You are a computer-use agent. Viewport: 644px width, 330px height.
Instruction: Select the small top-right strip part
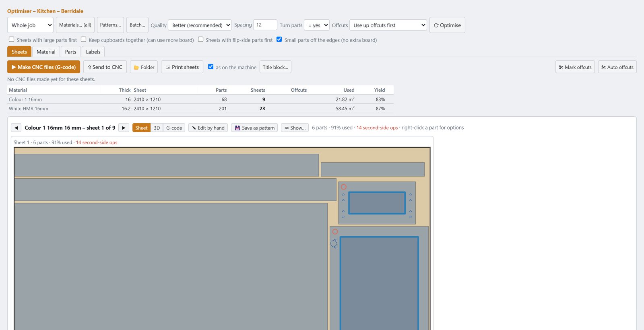click(x=373, y=169)
